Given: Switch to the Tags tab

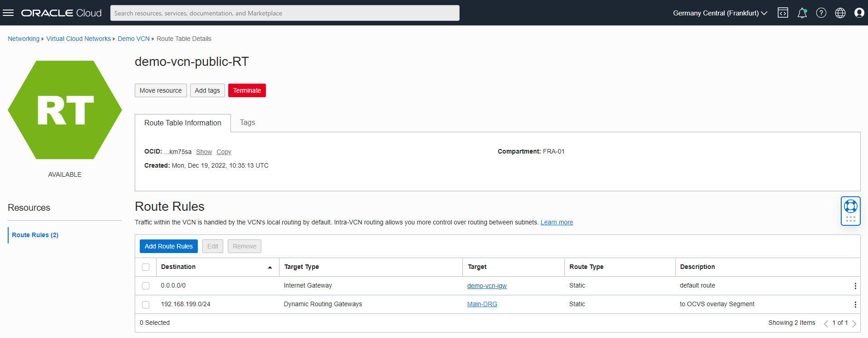Looking at the screenshot, I should pos(247,123).
